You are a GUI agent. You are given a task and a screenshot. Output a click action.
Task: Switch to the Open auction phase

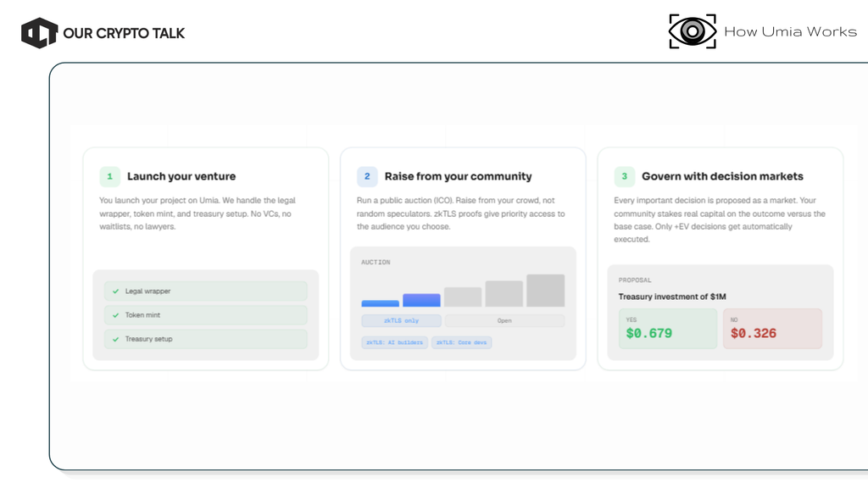pyautogui.click(x=504, y=320)
